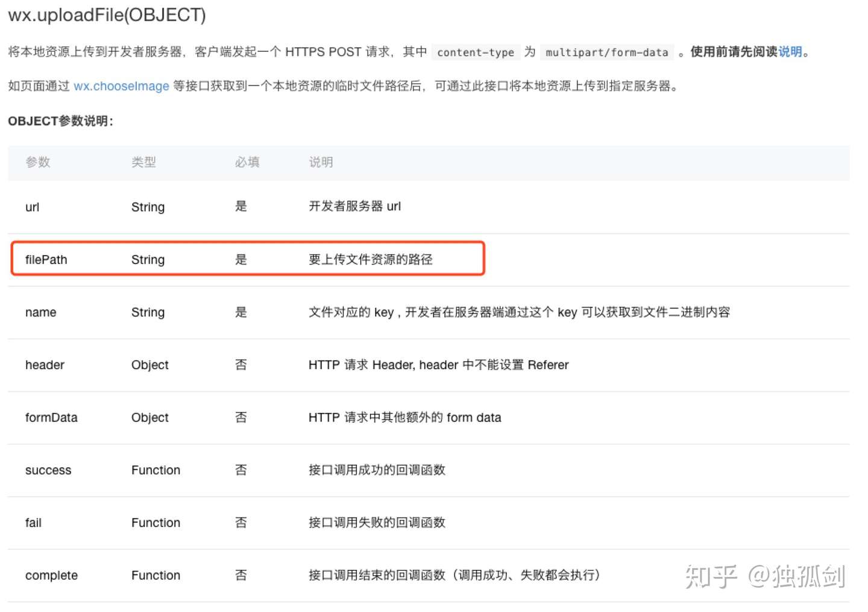The image size is (868, 612).
Task: Click the Object type in header row
Action: tap(150, 365)
